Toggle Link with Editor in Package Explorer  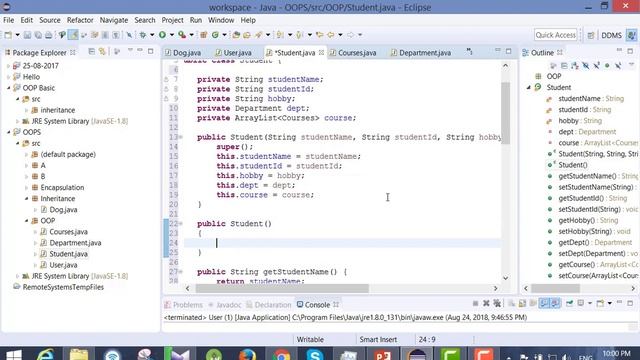(102, 52)
